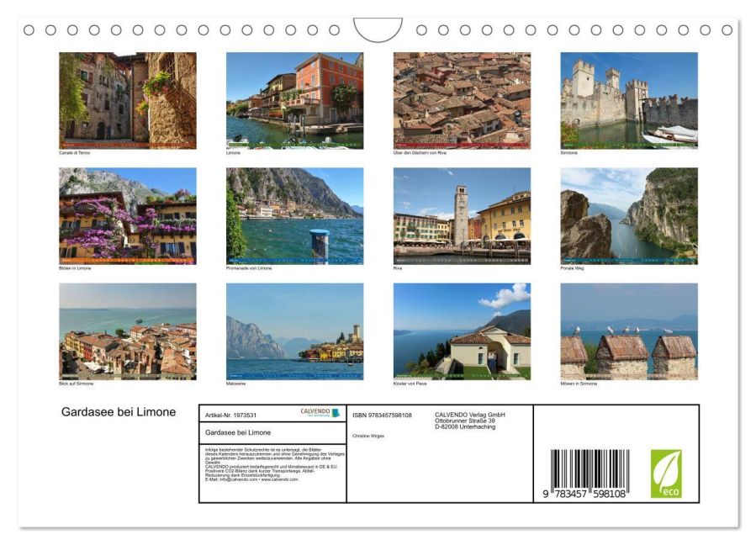756x545 pixels.
Task: Click the caption 'Sirmione' under the castle photo
Action: [x=569, y=153]
